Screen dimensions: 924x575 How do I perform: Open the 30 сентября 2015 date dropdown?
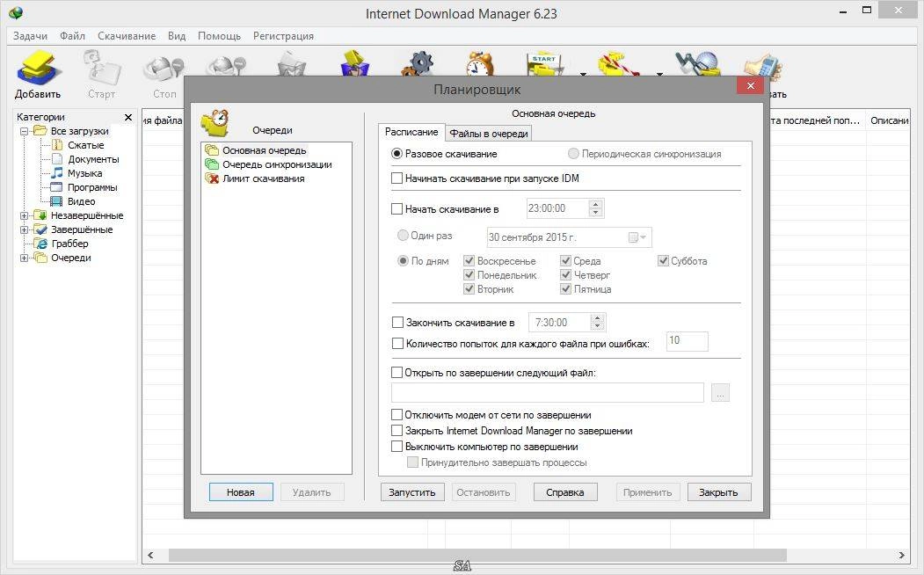(637, 237)
